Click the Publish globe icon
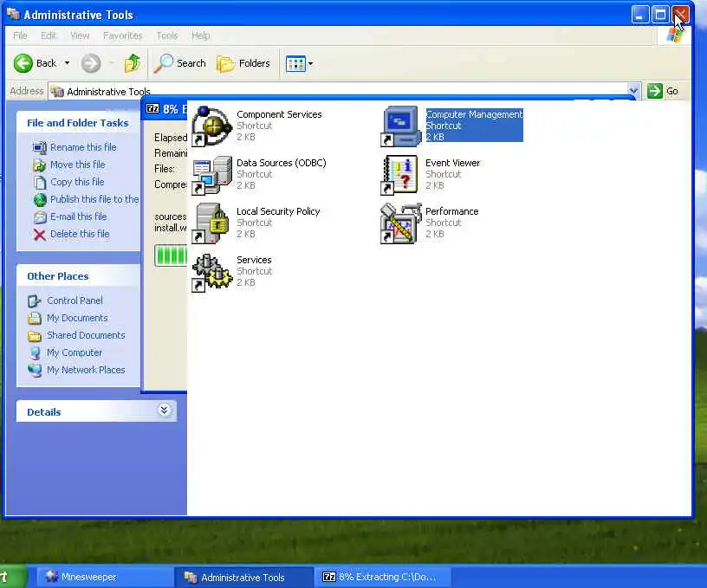The height and width of the screenshot is (588, 707). click(x=40, y=199)
